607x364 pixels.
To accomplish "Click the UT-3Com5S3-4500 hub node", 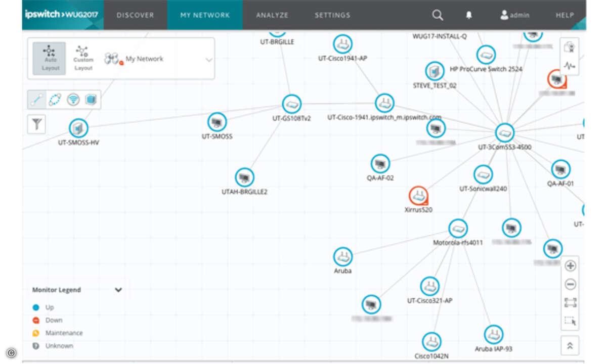I will [504, 133].
